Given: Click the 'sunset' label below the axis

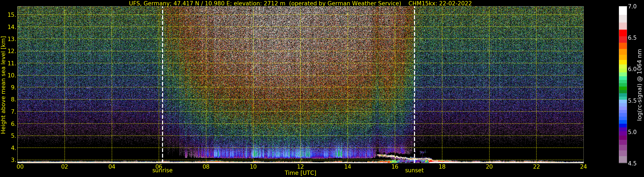Looking at the screenshot, I should (414, 170).
